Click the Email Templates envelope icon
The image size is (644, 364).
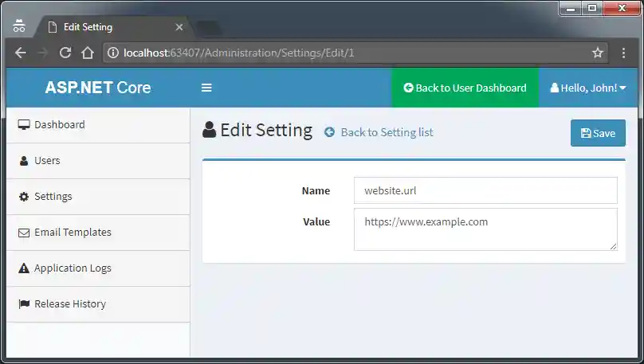(24, 233)
